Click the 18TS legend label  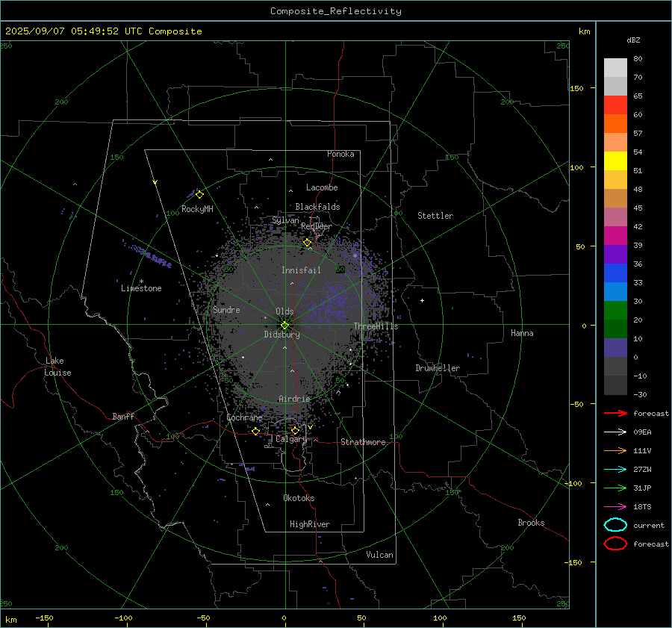pyautogui.click(x=642, y=507)
